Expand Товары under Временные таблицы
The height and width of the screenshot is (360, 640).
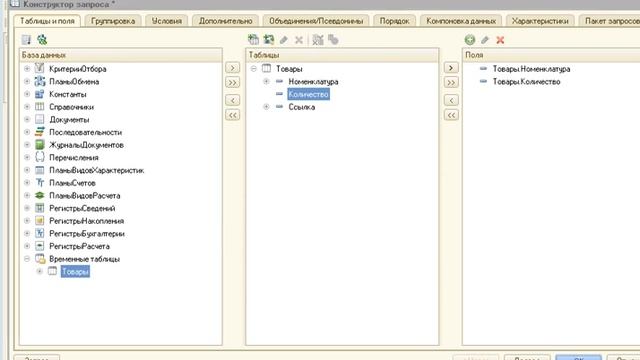[40, 271]
